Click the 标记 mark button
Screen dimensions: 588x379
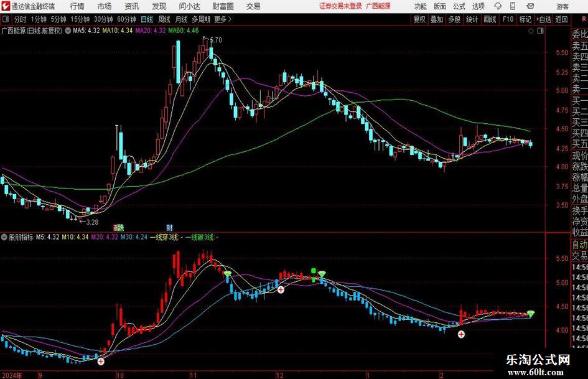[525, 19]
